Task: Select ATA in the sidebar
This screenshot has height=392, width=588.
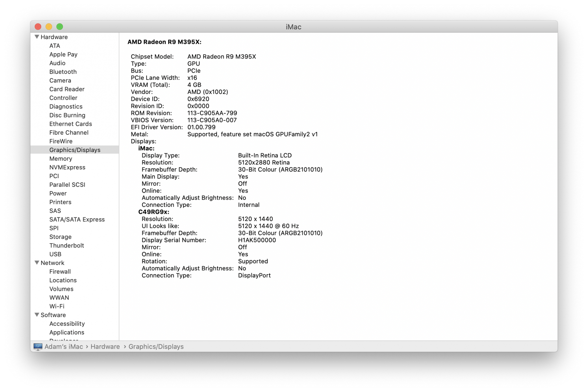Action: pos(55,46)
